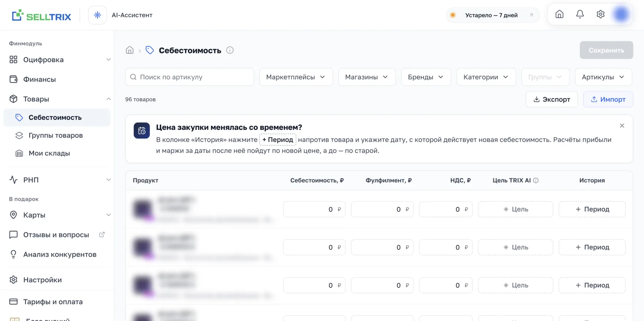Click the first row НДС input
644x321 pixels.
[446, 209]
